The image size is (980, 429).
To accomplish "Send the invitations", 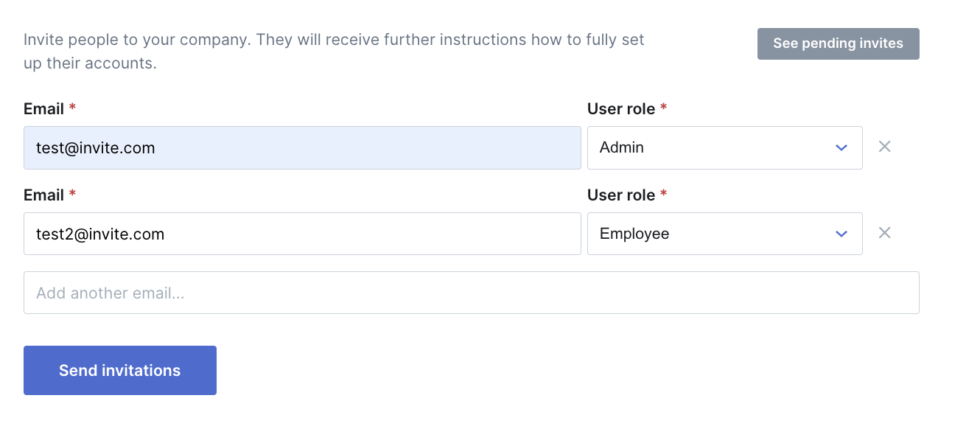I will click(x=120, y=370).
